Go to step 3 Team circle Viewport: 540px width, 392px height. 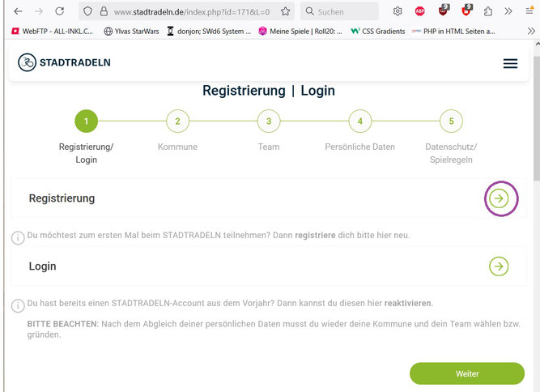pyautogui.click(x=269, y=121)
